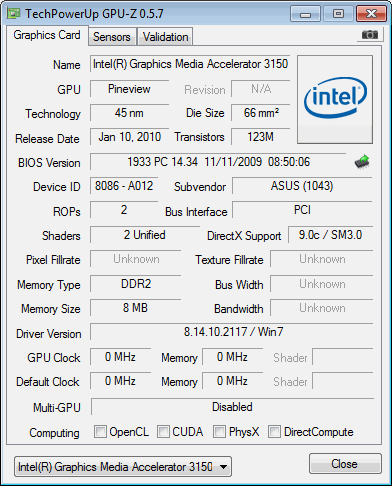Click the 'Memory Type' label
Screen dimensions: 392x486
(49, 285)
